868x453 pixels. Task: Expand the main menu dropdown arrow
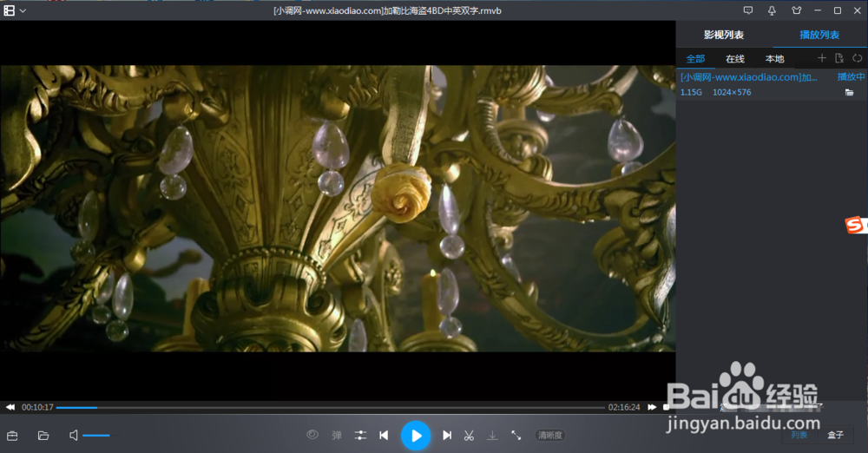[x=23, y=10]
